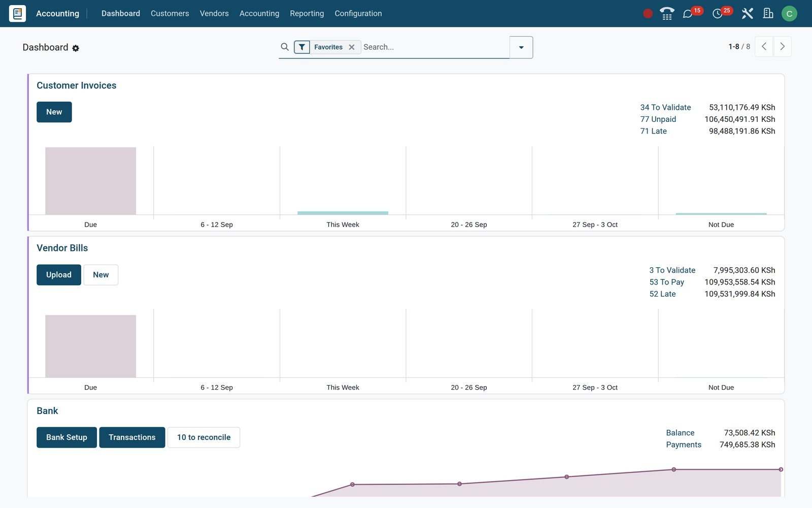Open the Dashboard menu
The height and width of the screenshot is (508, 812).
pos(121,14)
